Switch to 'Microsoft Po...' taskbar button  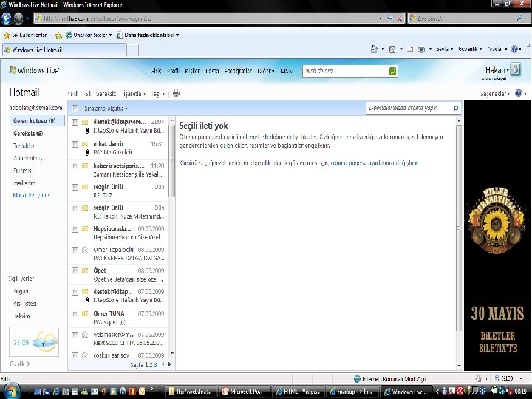click(245, 392)
